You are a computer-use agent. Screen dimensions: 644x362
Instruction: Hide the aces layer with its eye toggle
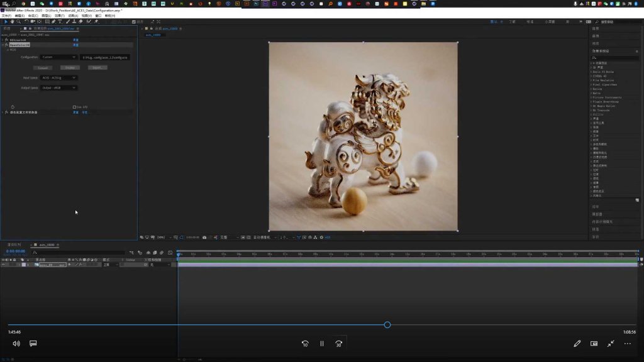pos(4,264)
